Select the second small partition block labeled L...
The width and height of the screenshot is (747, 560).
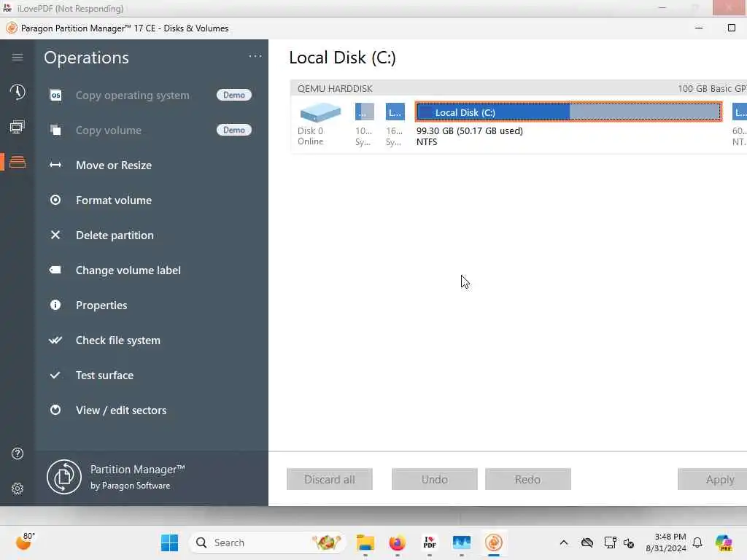[x=395, y=112]
